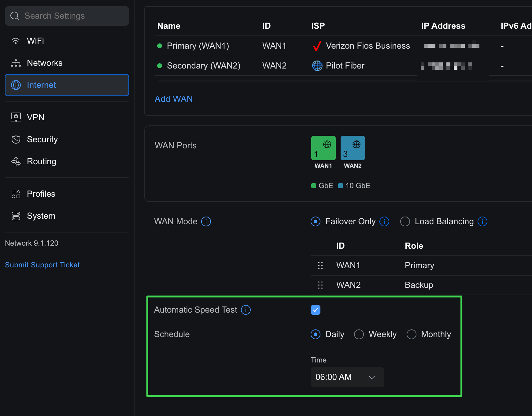Image resolution: width=532 pixels, height=416 pixels.
Task: Click the Load Balancing info icon
Action: tap(482, 221)
